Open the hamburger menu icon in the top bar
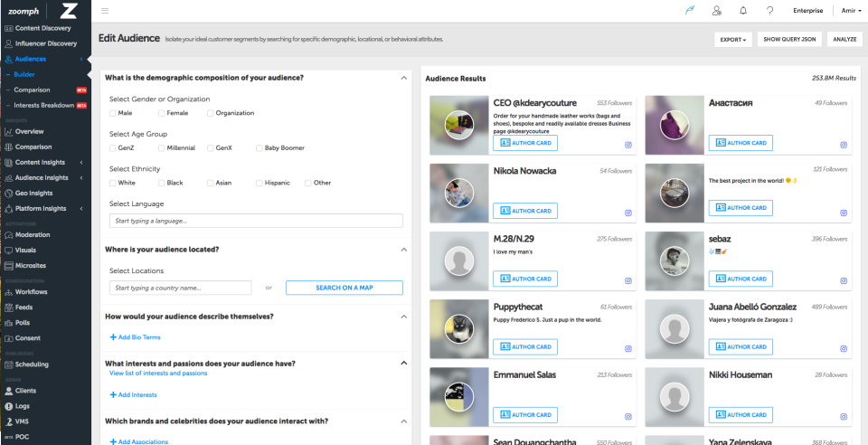Screen dimensions: 868x445 pyautogui.click(x=105, y=11)
